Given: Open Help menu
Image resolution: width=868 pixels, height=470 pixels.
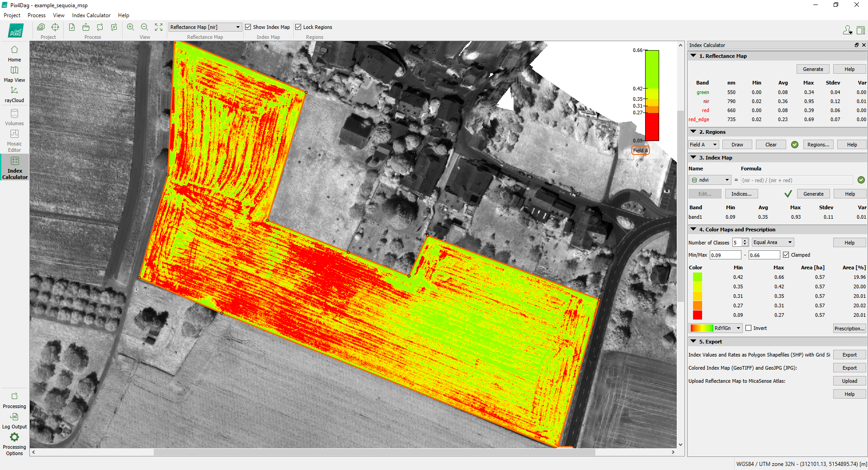Looking at the screenshot, I should click(123, 15).
